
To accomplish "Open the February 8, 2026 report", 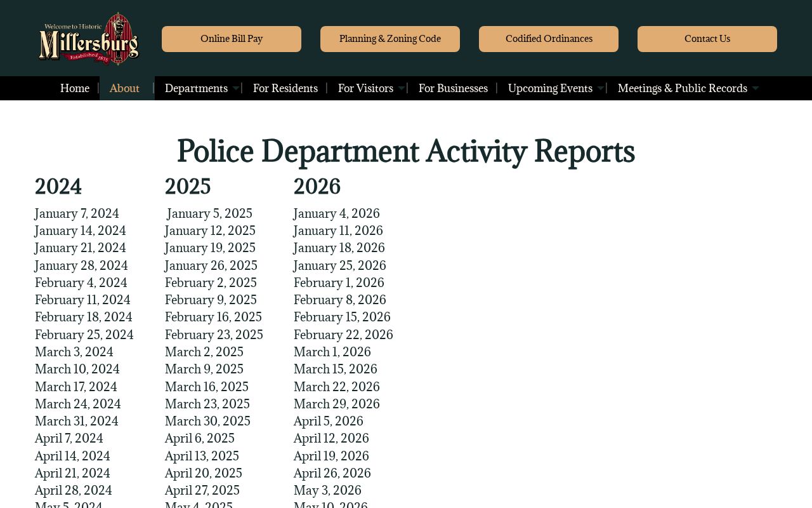I will pos(340,300).
